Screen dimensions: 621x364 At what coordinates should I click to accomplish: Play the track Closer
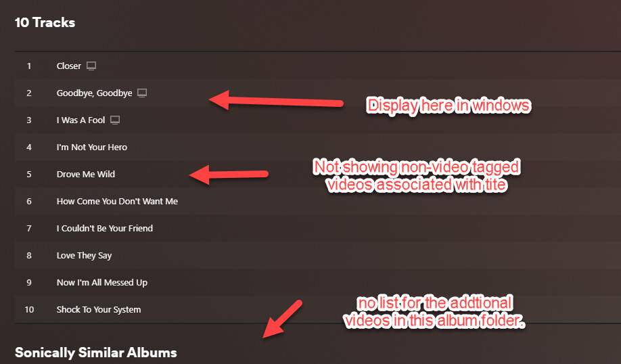[x=69, y=66]
